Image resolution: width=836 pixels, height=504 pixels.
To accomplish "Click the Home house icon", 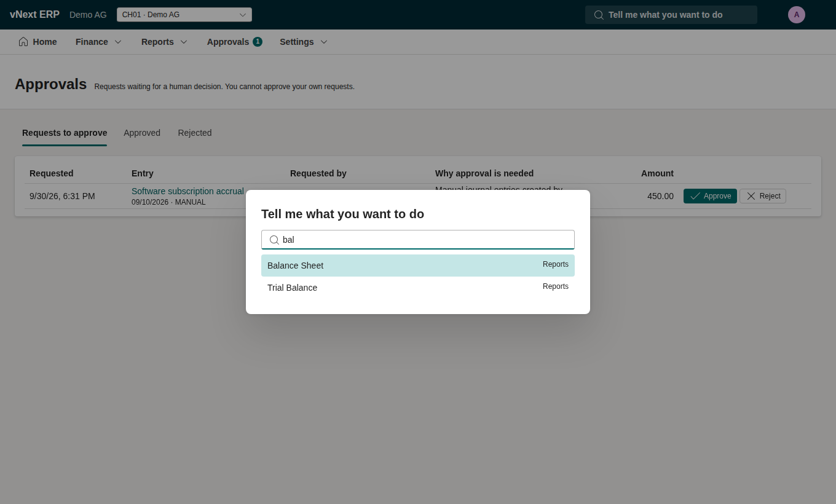I will [23, 42].
